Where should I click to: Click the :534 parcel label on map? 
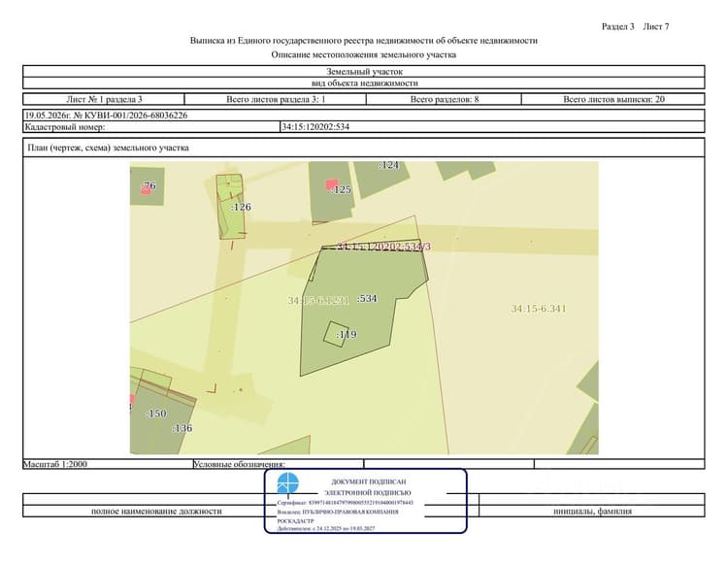pyautogui.click(x=367, y=298)
